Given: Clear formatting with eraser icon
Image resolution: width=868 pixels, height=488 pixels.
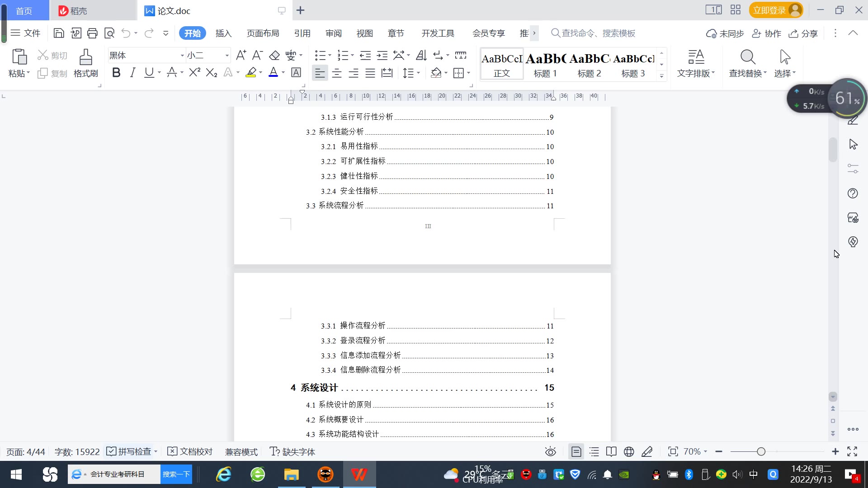Looking at the screenshot, I should point(274,55).
